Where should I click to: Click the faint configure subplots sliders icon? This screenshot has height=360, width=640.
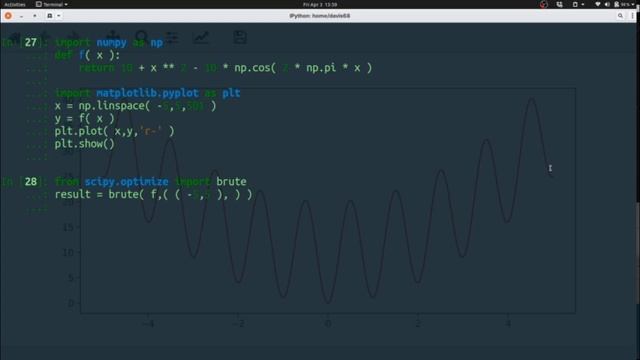(x=171, y=37)
